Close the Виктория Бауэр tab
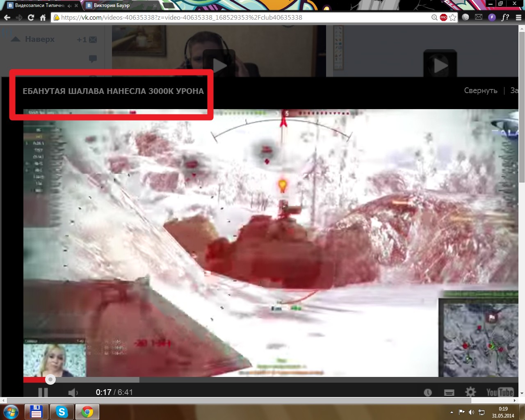Screen dimensions: 525x420 pyautogui.click(x=155, y=6)
